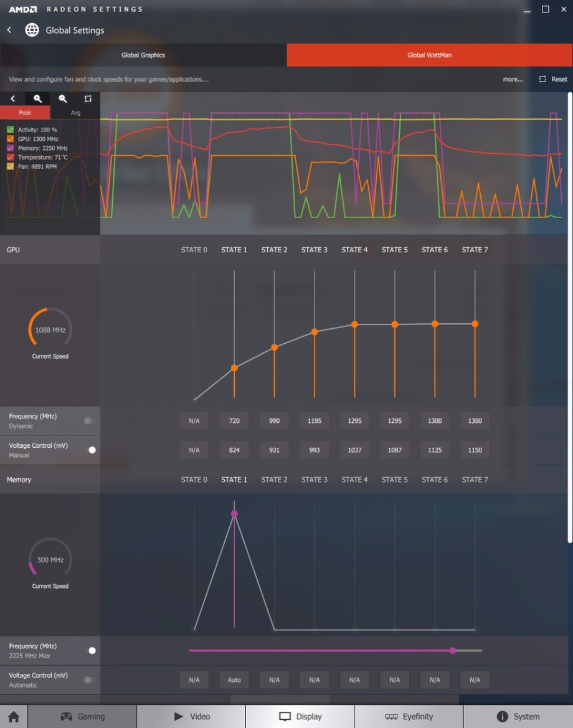Edit GPU State 3 voltage field 993
This screenshot has height=728, width=573.
[315, 450]
